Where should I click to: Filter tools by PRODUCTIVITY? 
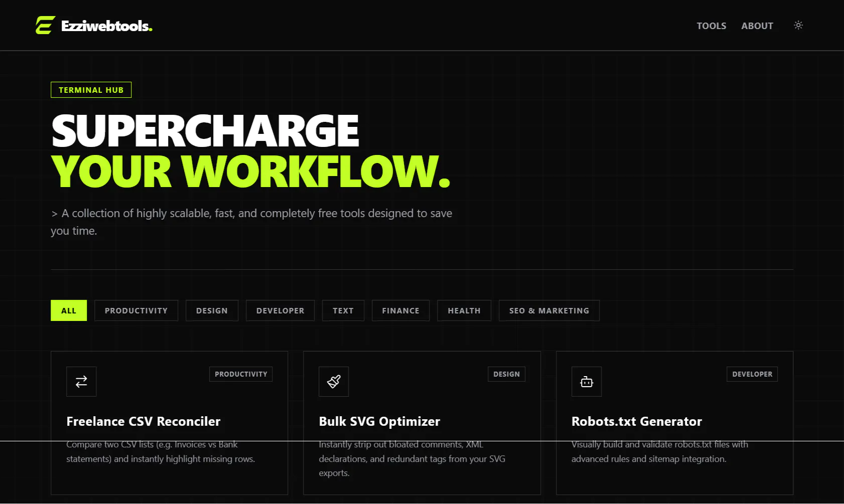pos(136,310)
